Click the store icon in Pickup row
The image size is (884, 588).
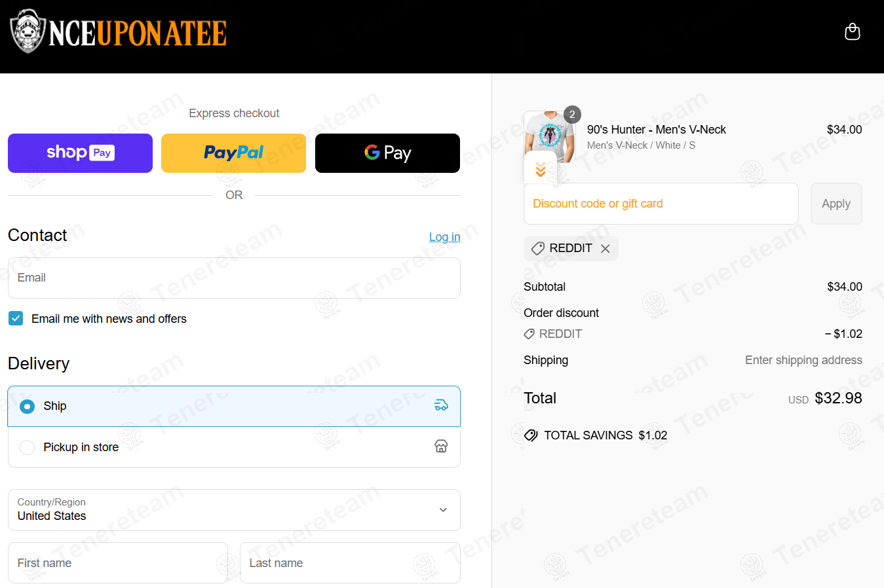tap(441, 447)
